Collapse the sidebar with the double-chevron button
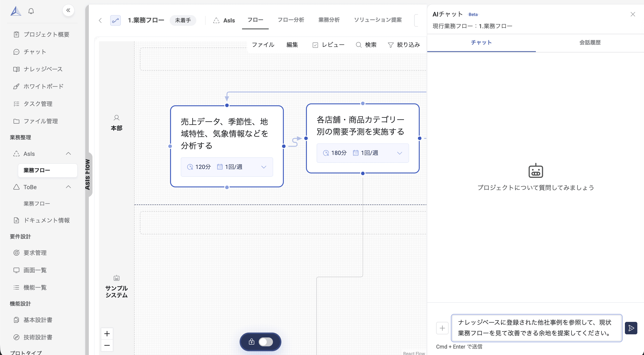 [x=68, y=10]
